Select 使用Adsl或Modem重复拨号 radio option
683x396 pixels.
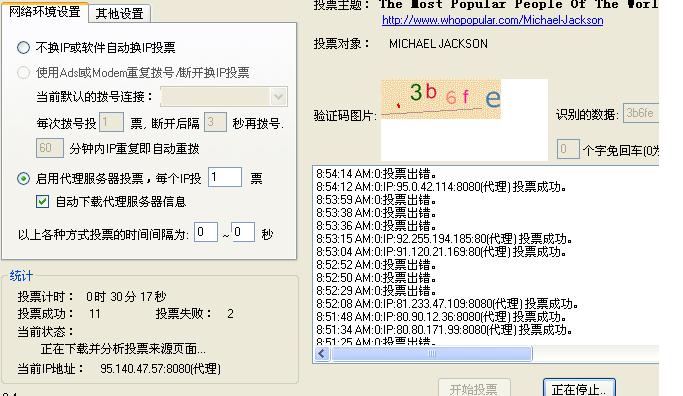tap(23, 73)
